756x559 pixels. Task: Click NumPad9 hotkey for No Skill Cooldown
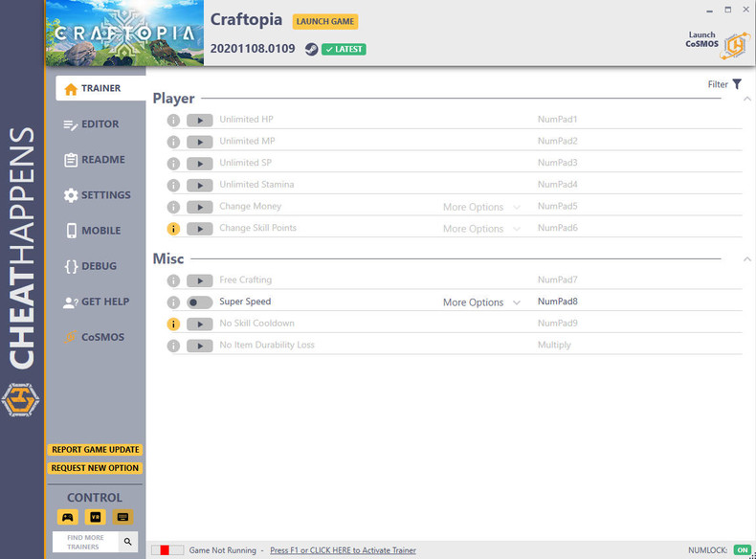(x=557, y=324)
